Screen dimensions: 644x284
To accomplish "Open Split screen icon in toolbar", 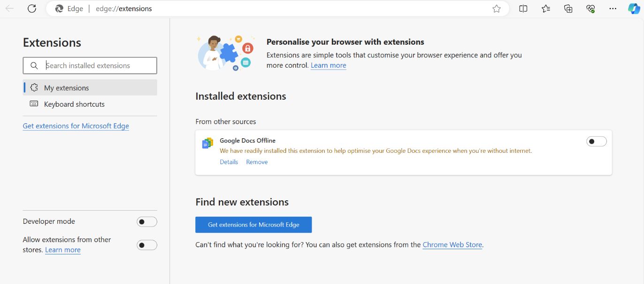I will coord(523,8).
